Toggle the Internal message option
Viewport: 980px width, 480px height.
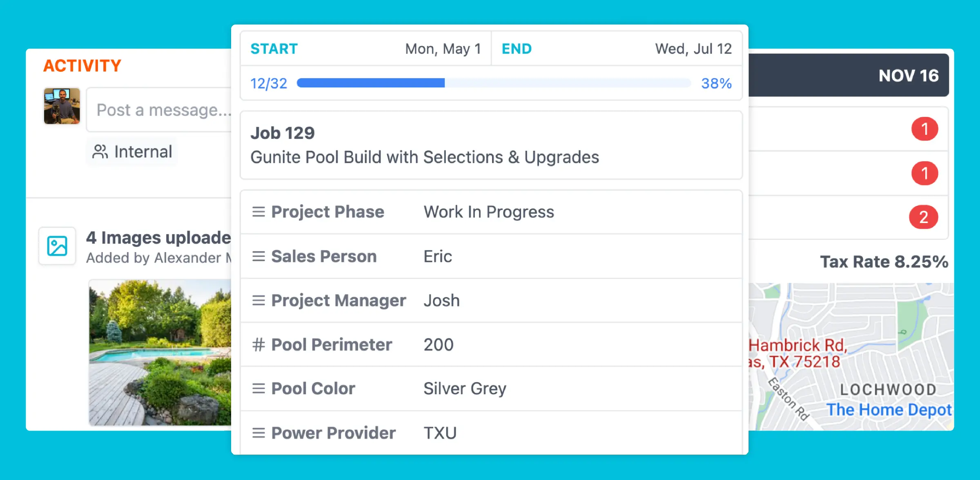click(x=131, y=152)
